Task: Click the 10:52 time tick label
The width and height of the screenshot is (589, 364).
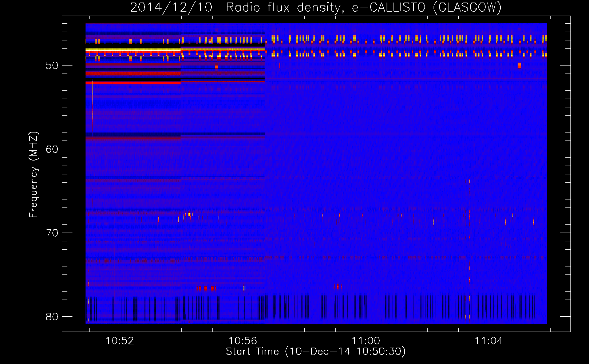Action: tap(120, 341)
